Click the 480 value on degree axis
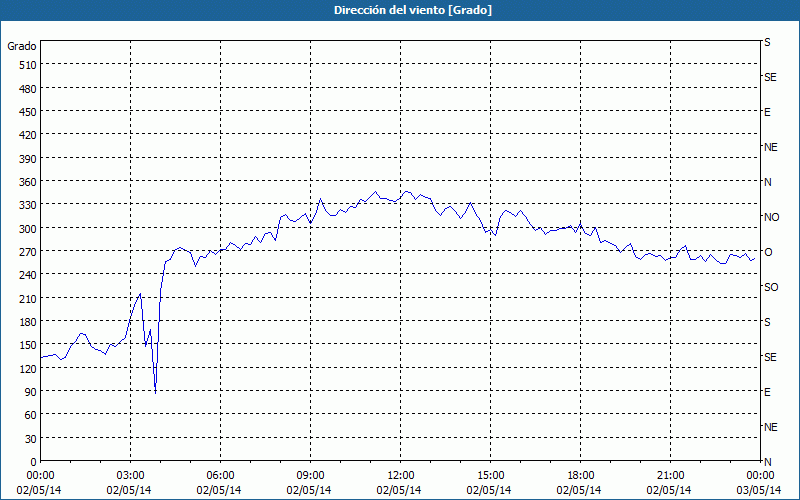The width and height of the screenshot is (800, 500). tap(29, 89)
